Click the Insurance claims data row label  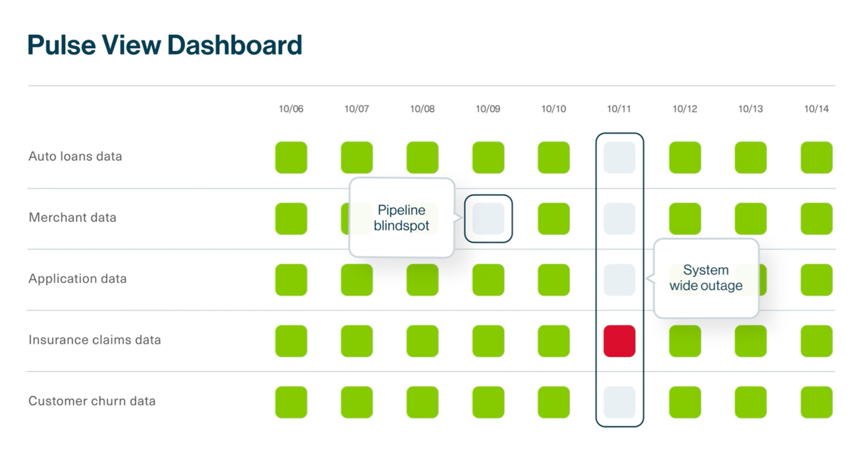95,340
